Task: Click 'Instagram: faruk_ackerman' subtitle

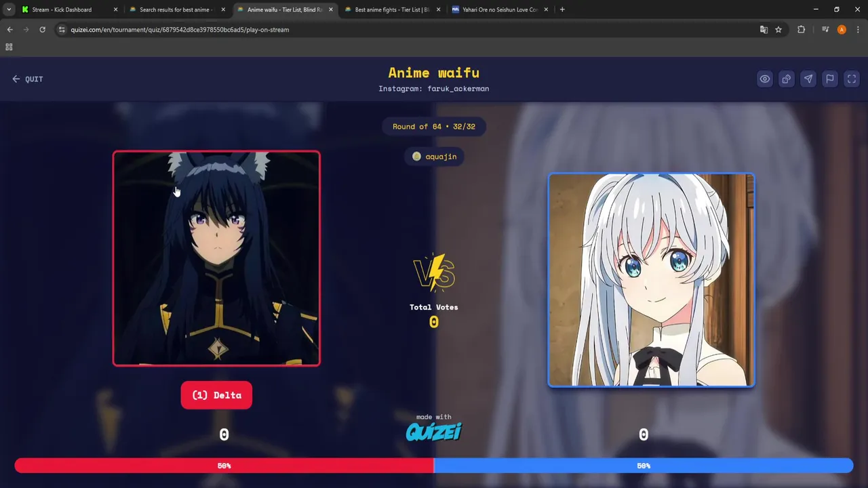Action: click(x=434, y=89)
